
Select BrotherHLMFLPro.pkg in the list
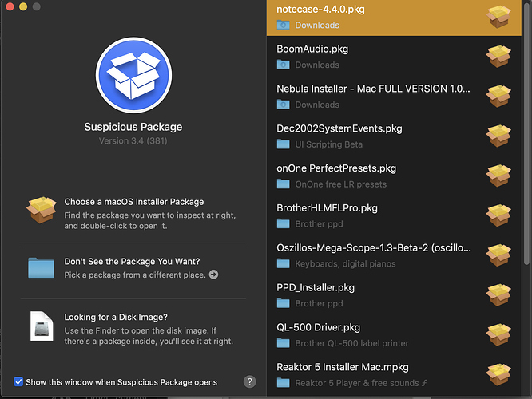(x=394, y=215)
